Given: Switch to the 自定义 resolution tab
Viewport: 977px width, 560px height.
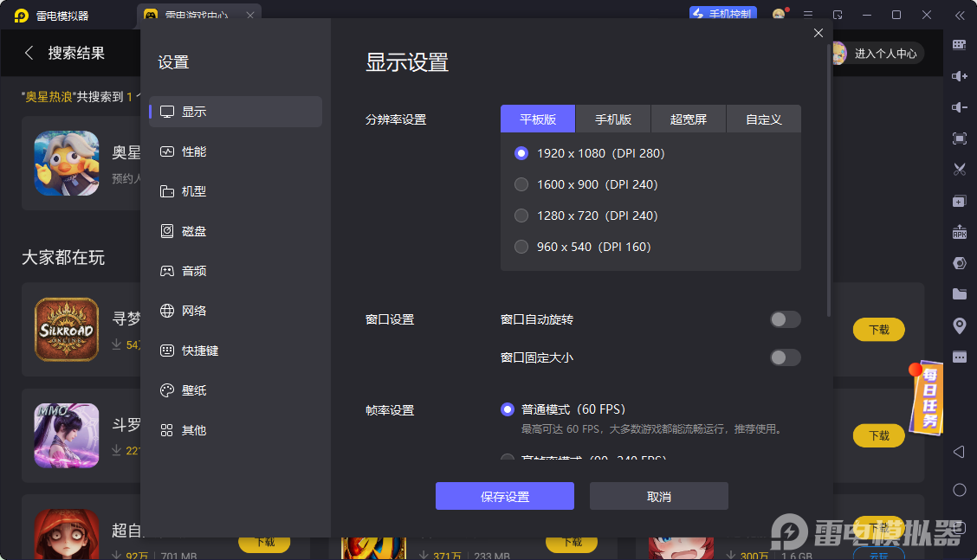Looking at the screenshot, I should coord(763,119).
